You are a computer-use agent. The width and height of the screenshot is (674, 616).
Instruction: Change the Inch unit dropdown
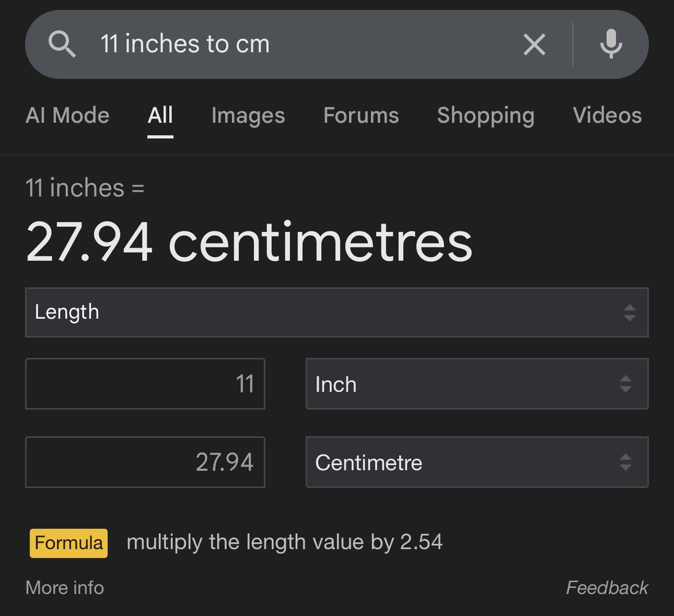click(477, 384)
